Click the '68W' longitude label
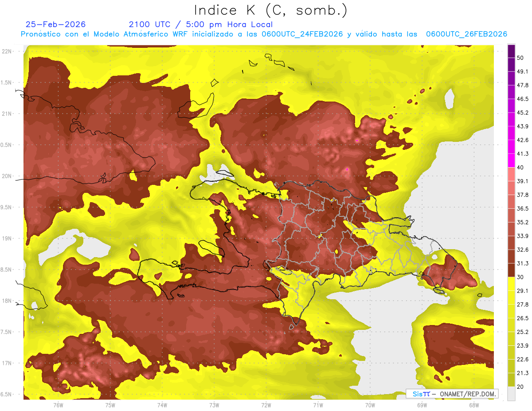Screen dimensions: 532x411 coord(473,405)
